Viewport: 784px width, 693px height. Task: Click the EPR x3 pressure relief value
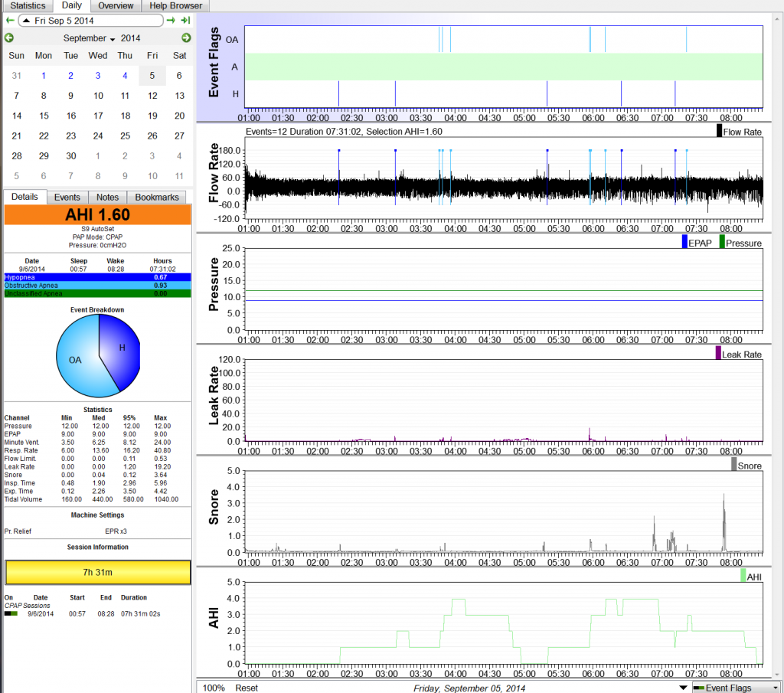tap(116, 531)
